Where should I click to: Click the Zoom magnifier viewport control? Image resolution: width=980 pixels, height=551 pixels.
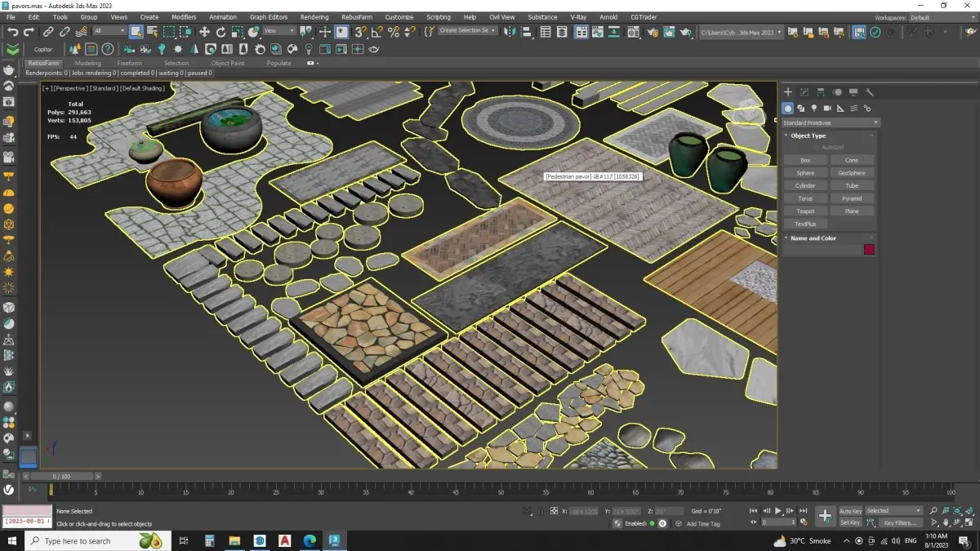(x=934, y=511)
